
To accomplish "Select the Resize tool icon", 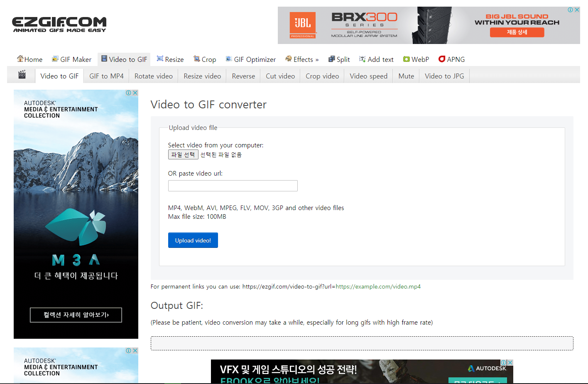I will point(160,59).
